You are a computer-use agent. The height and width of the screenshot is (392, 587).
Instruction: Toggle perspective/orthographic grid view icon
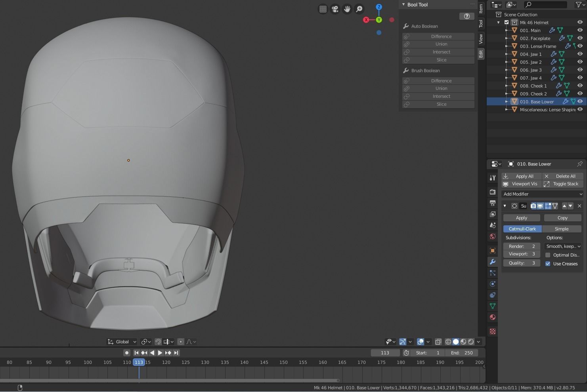323,9
